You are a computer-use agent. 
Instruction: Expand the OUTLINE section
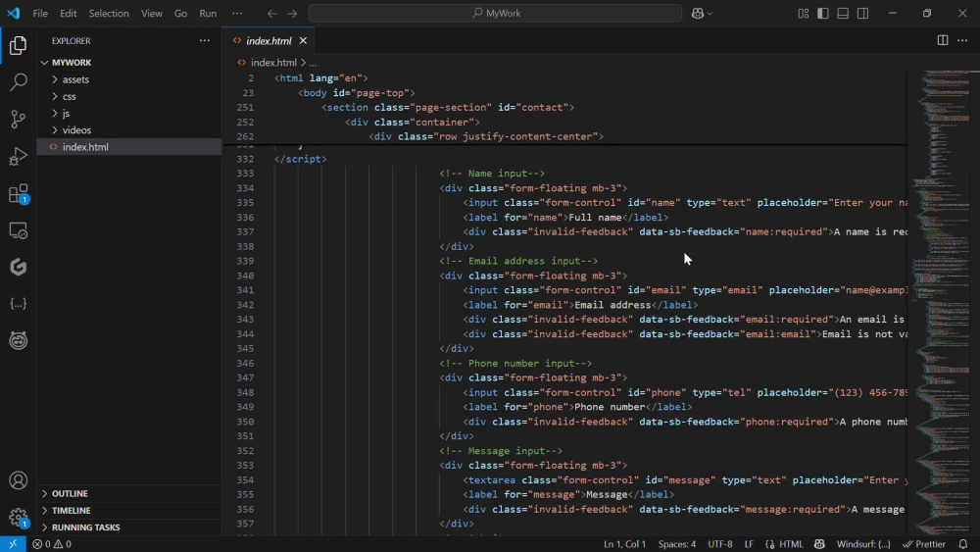click(128, 493)
